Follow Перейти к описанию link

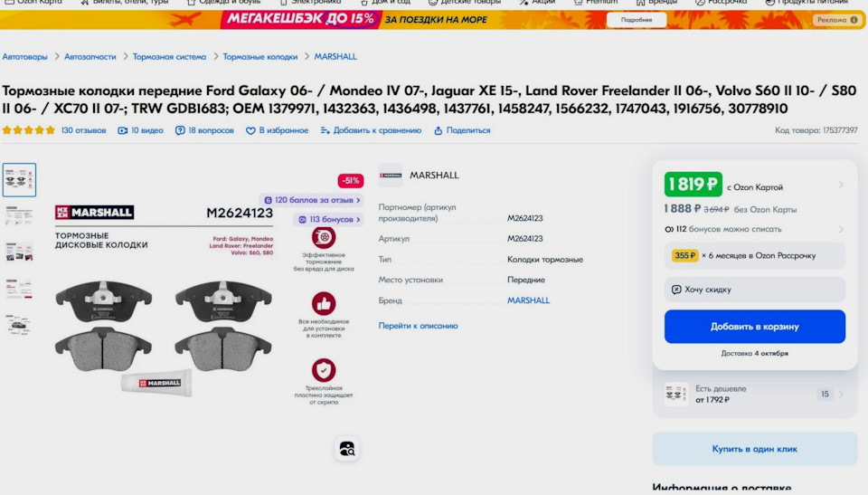pyautogui.click(x=418, y=326)
